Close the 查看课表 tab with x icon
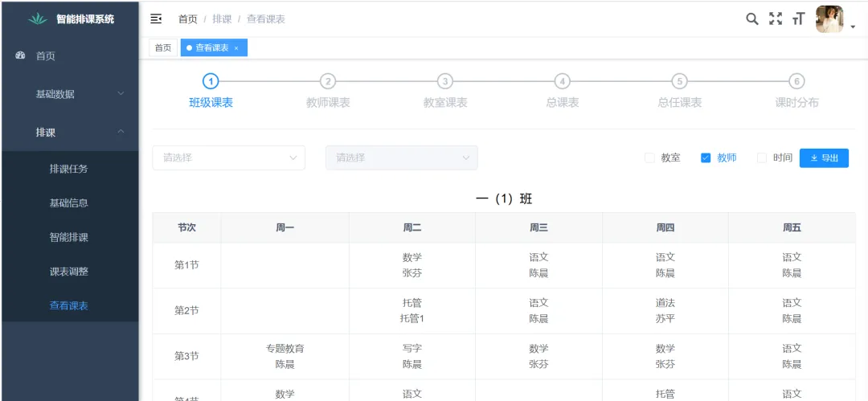The image size is (868, 401). pyautogui.click(x=236, y=48)
